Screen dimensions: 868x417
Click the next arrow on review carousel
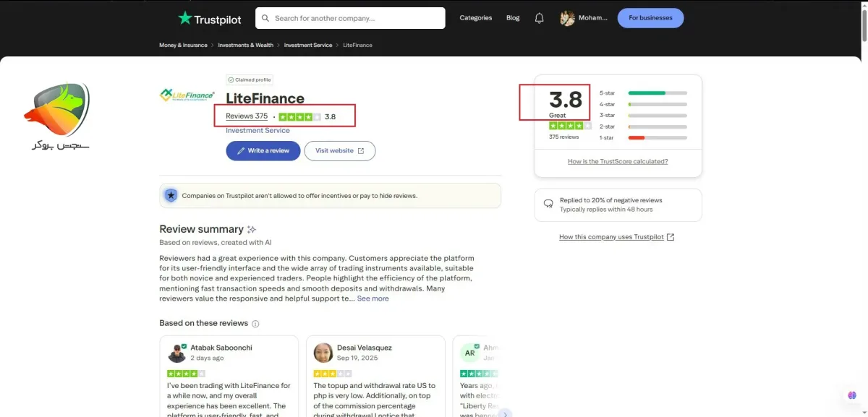(x=506, y=413)
